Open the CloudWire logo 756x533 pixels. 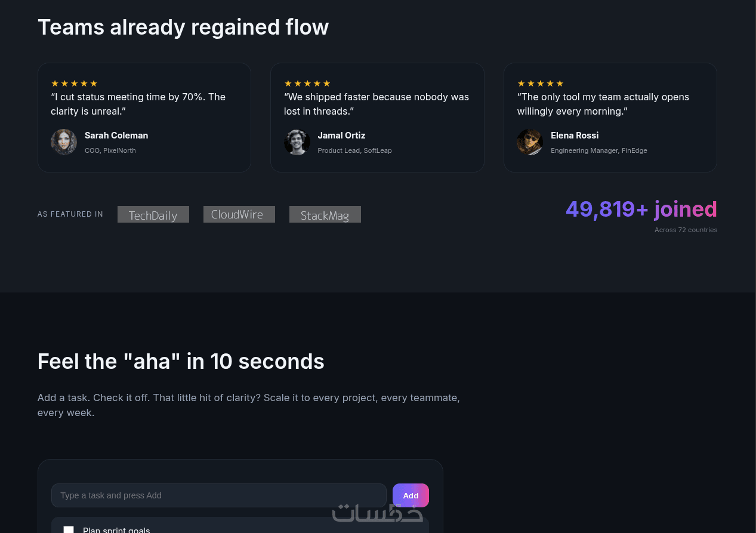click(x=239, y=214)
